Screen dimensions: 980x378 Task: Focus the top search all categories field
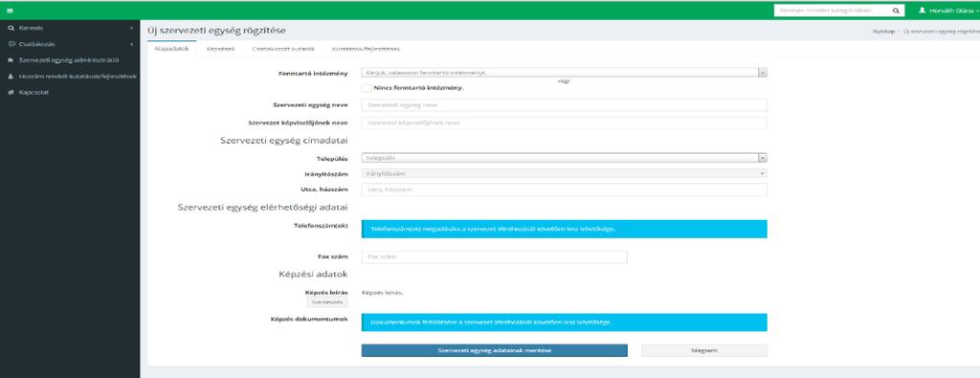coord(832,11)
